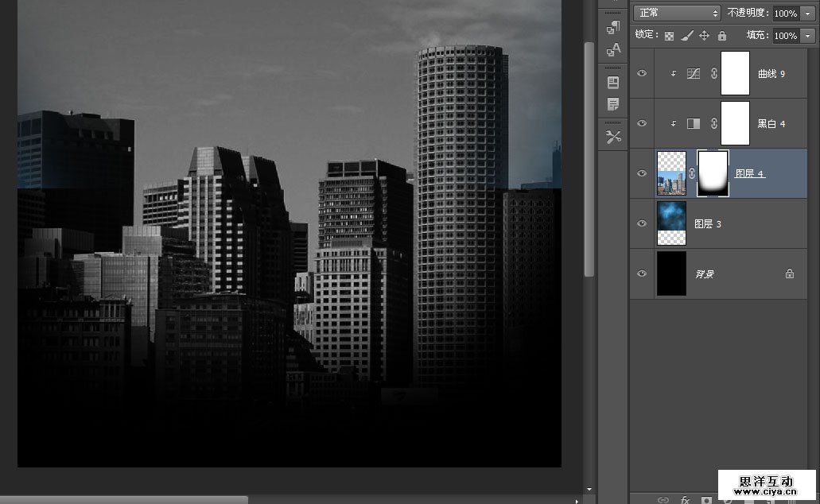Hide the 背景 layer
The height and width of the screenshot is (504, 820).
pyautogui.click(x=642, y=273)
